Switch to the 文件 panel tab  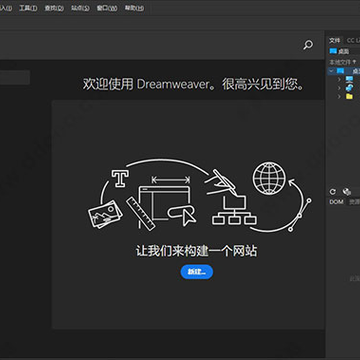(335, 40)
